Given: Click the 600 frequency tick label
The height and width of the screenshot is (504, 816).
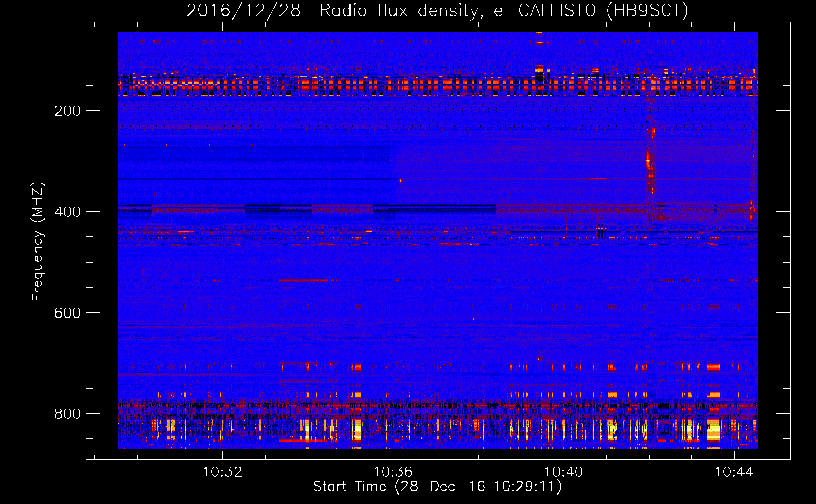Looking at the screenshot, I should point(68,313).
